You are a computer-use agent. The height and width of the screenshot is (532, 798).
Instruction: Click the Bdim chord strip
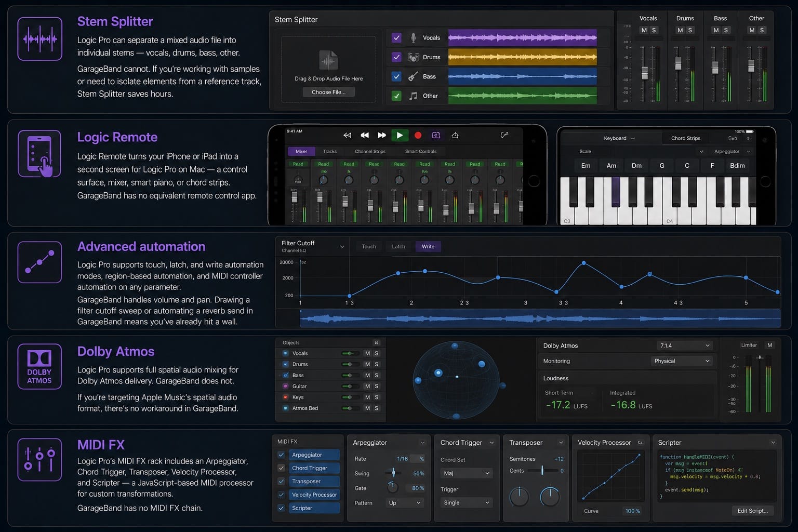coord(737,166)
